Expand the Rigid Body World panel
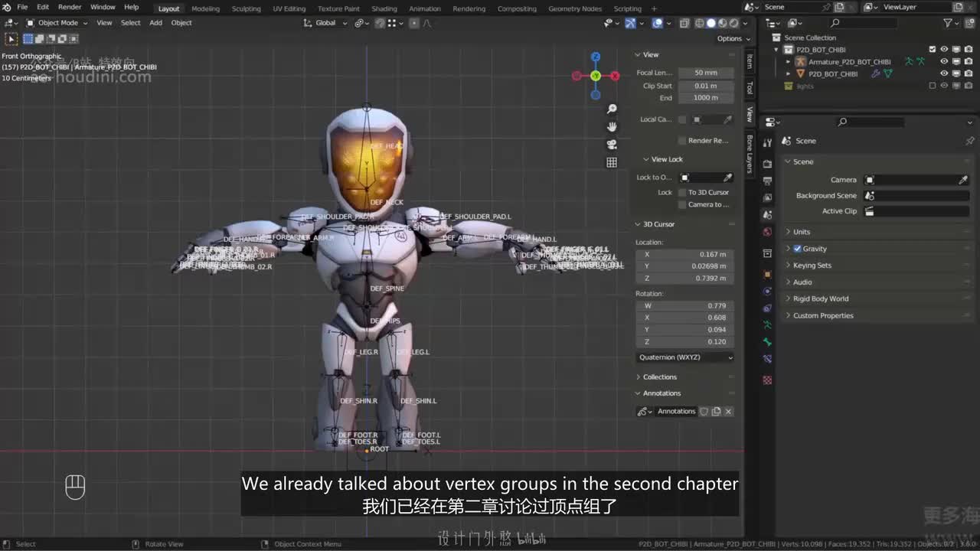 [789, 299]
